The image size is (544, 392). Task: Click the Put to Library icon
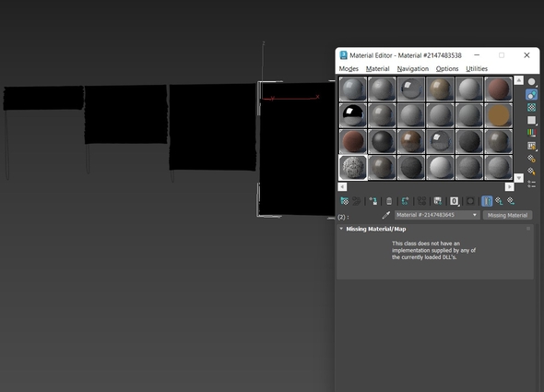click(437, 201)
